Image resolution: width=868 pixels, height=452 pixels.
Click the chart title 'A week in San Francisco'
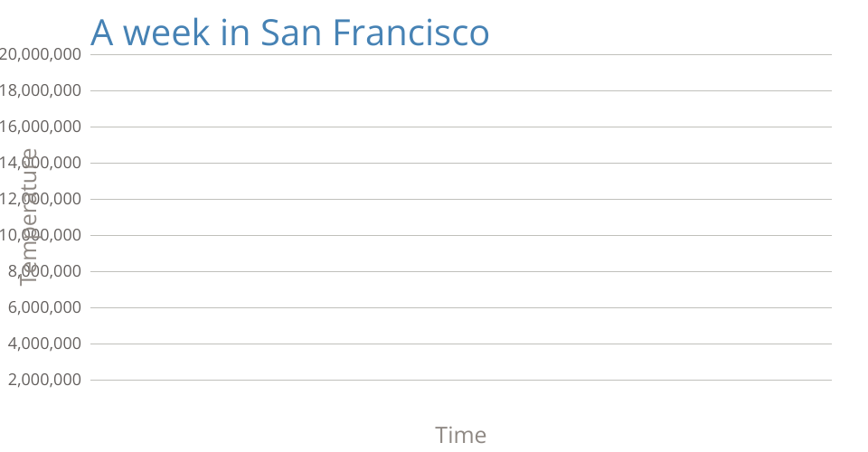click(289, 33)
